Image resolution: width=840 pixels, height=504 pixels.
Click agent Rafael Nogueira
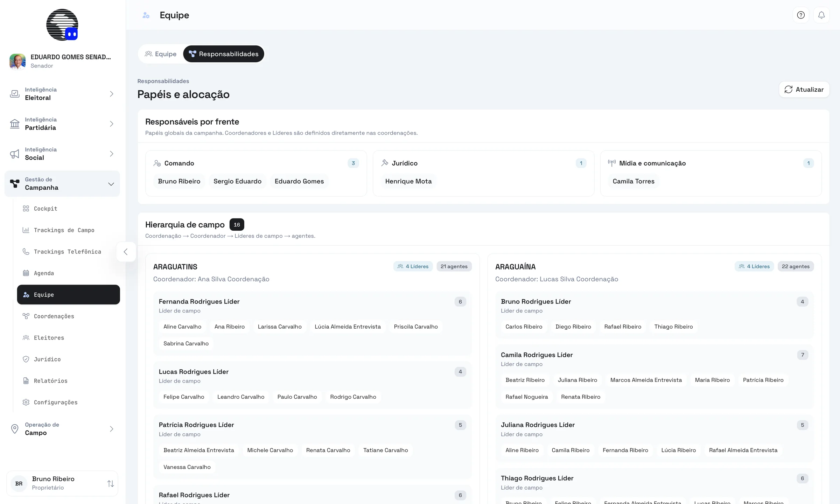click(x=527, y=397)
